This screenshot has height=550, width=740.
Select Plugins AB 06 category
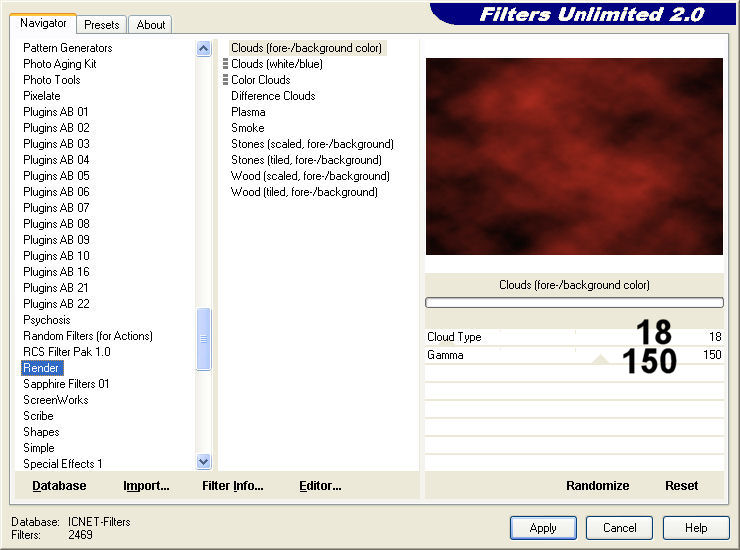(x=56, y=192)
